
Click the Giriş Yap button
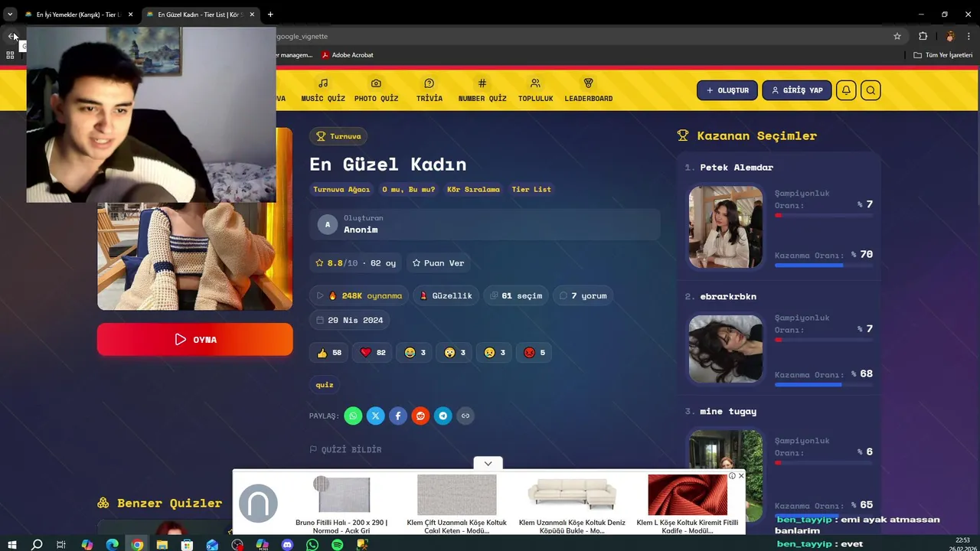(x=796, y=90)
